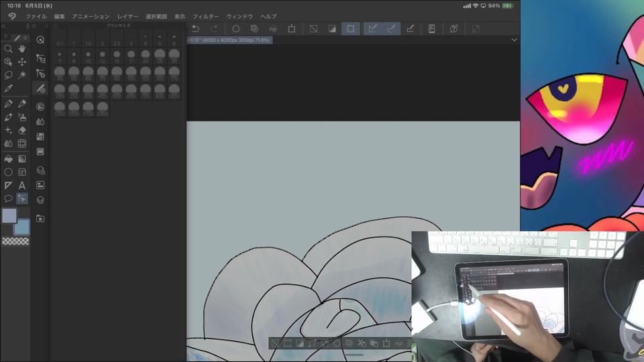
Task: Click Deselect icon in command bar
Action: point(314,29)
